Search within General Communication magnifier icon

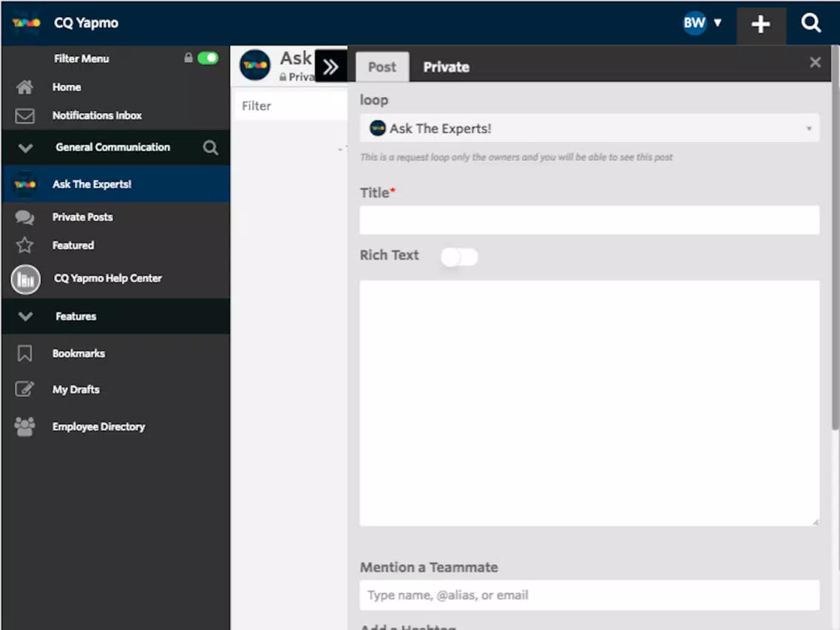click(211, 147)
